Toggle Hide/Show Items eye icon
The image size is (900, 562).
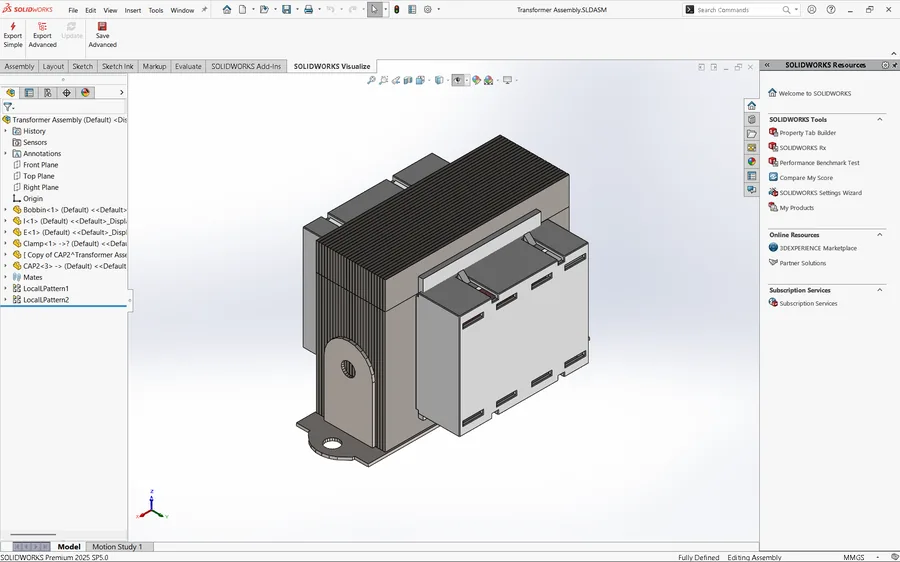click(457, 80)
